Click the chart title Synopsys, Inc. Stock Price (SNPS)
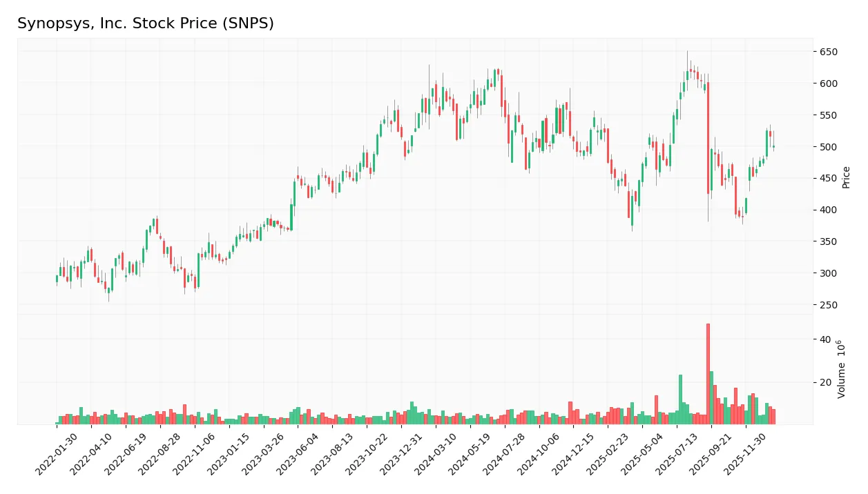The height and width of the screenshot is (494, 868). point(146,23)
